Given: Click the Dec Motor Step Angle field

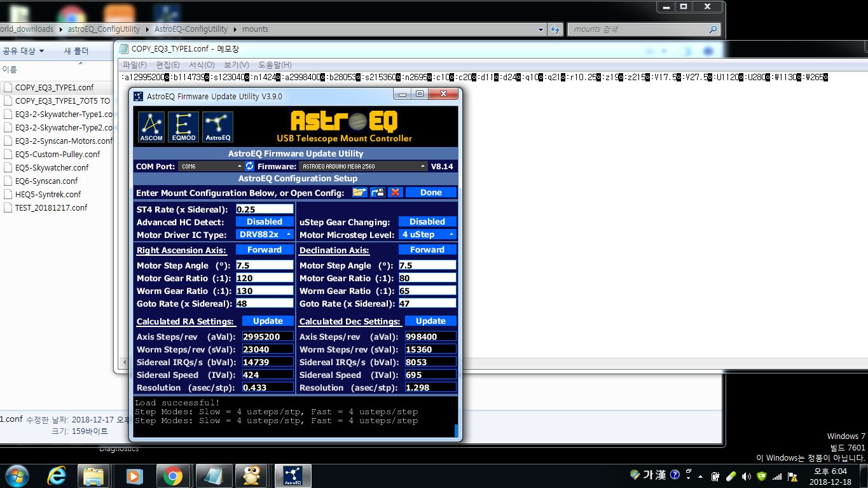Looking at the screenshot, I should [427, 265].
